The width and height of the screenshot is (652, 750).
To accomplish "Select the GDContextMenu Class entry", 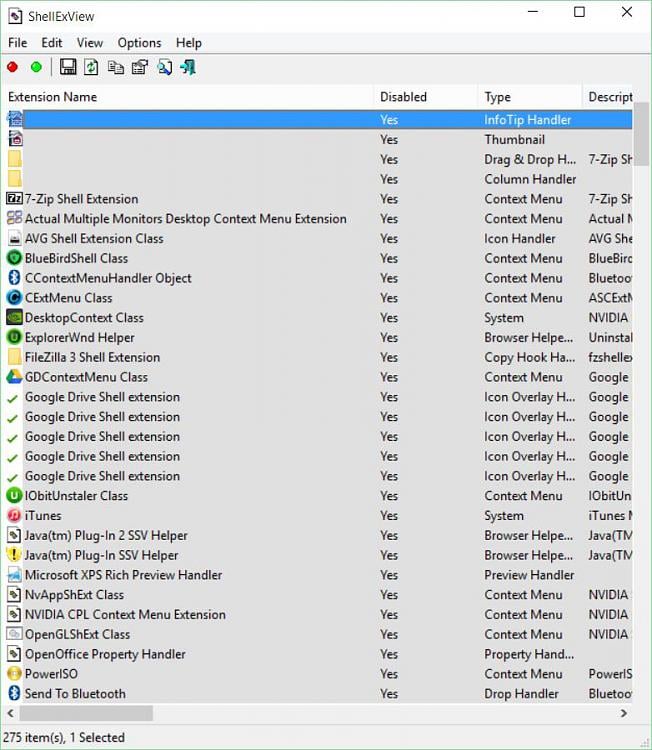I will 86,377.
